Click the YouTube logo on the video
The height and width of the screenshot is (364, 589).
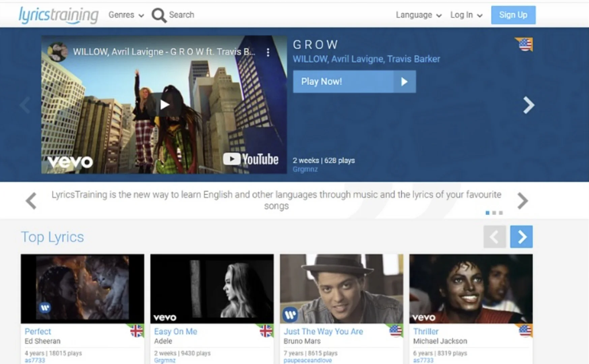click(251, 159)
